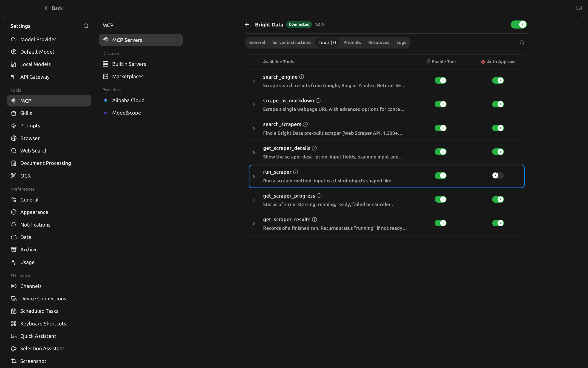The height and width of the screenshot is (368, 588).
Task: Open Appearance preferences
Action: [49, 212]
